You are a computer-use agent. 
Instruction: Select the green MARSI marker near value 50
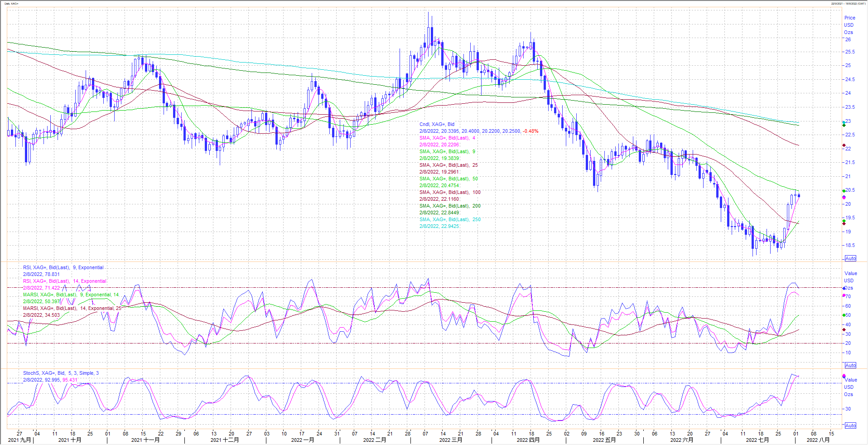(844, 315)
